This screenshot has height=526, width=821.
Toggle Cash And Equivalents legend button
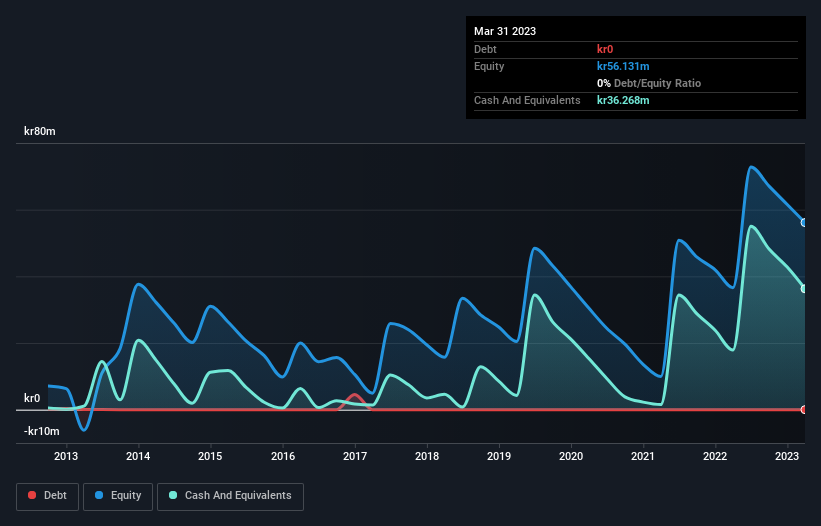pos(230,496)
